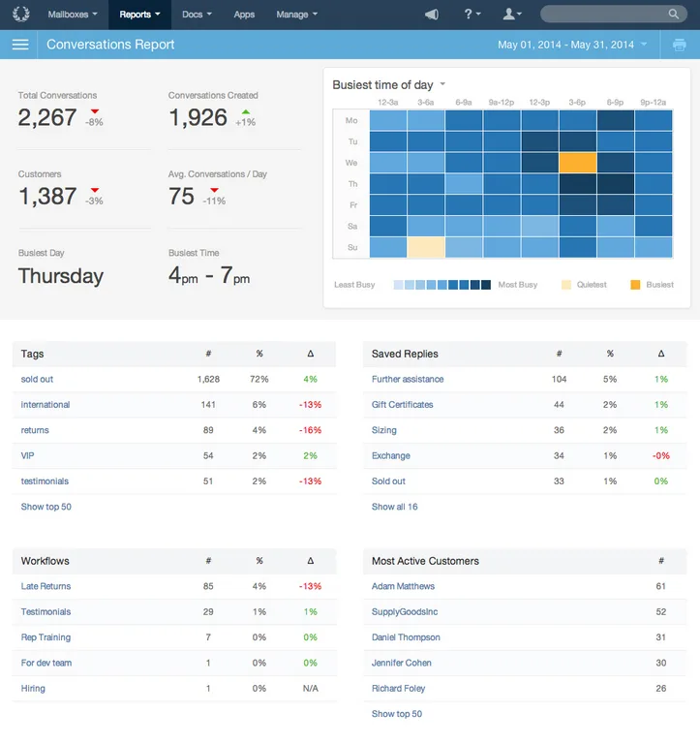The image size is (700, 744).
Task: Click inside the top search field
Action: pos(603,14)
